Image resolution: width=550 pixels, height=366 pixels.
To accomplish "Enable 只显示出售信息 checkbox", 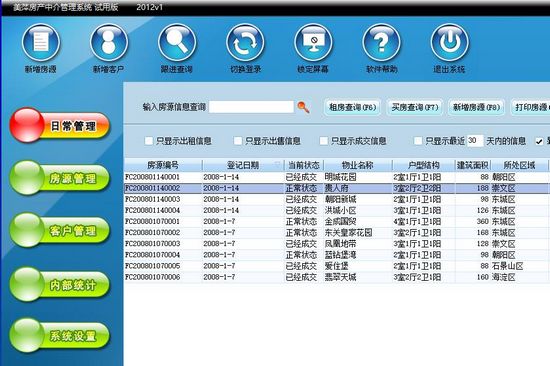I will pyautogui.click(x=238, y=141).
